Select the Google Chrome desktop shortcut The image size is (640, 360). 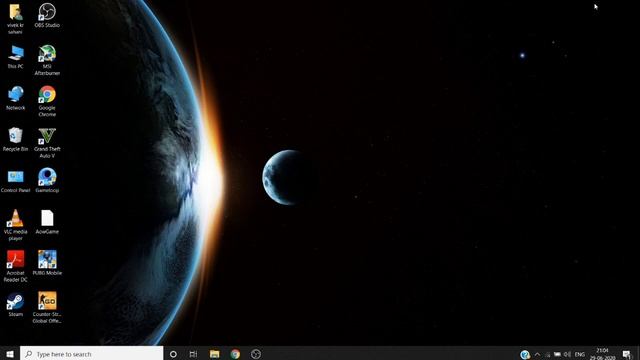pos(47,101)
